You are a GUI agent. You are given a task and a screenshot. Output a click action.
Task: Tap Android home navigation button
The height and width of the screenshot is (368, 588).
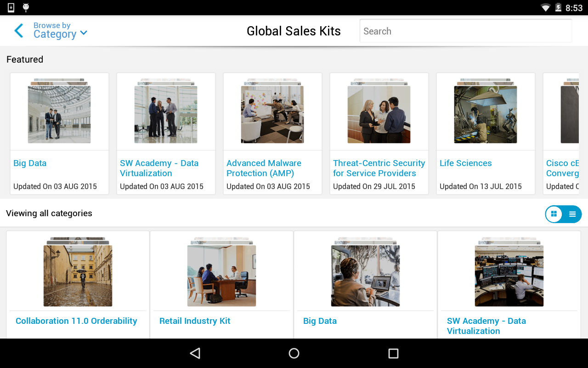(x=294, y=353)
